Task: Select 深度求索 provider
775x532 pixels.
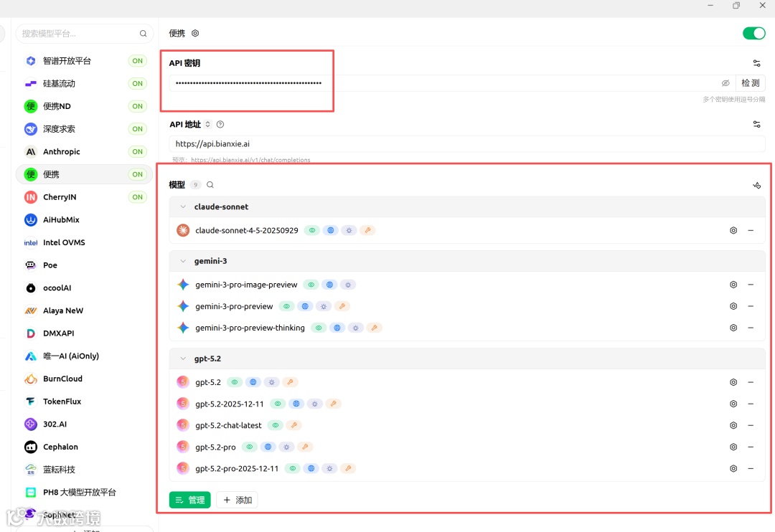Action: 85,129
